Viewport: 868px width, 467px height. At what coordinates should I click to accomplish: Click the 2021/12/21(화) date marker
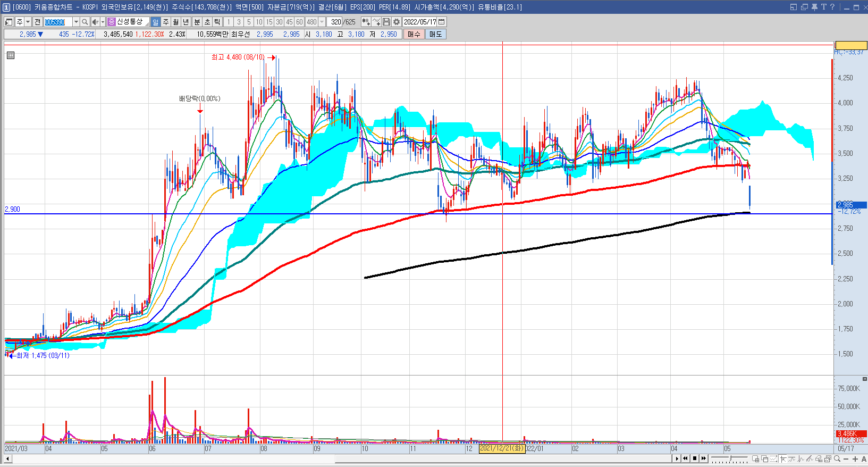(x=502, y=448)
